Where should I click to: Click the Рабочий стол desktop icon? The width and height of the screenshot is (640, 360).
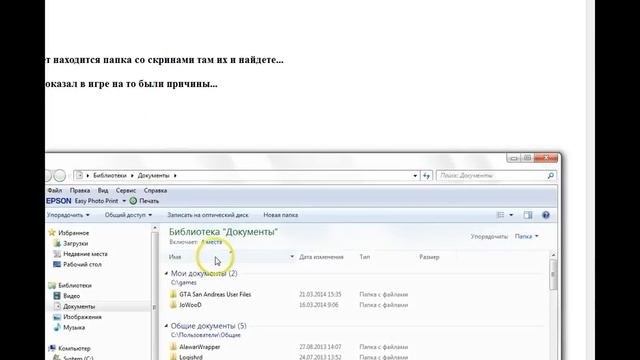(57, 264)
